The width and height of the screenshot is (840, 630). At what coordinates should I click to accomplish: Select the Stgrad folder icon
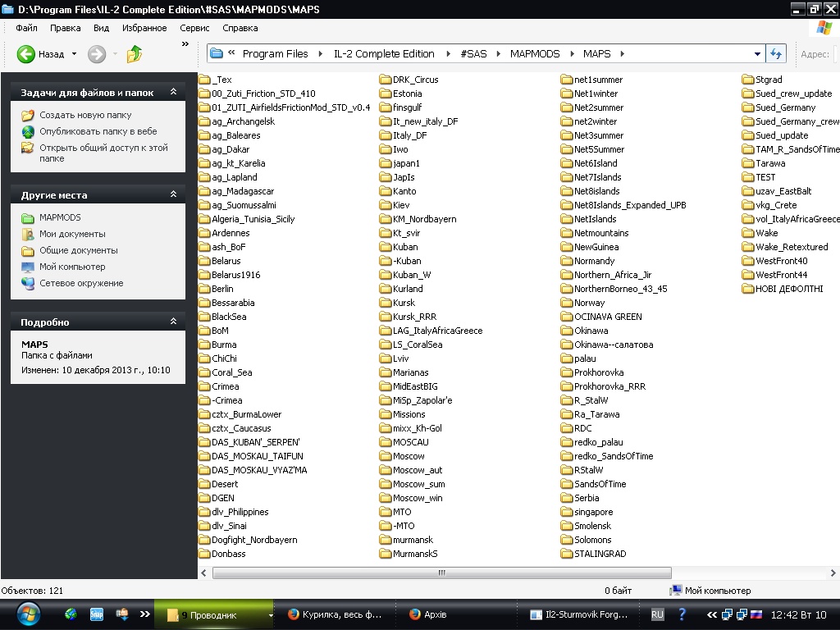(748, 80)
